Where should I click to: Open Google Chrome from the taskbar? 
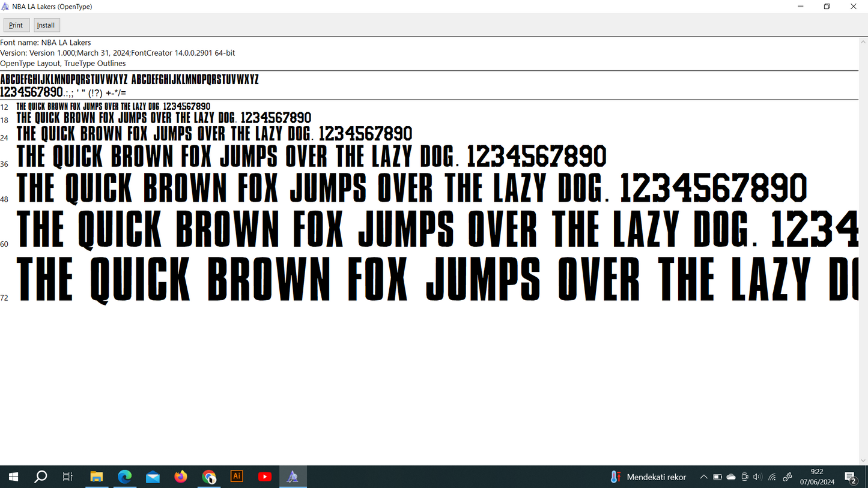(x=209, y=477)
